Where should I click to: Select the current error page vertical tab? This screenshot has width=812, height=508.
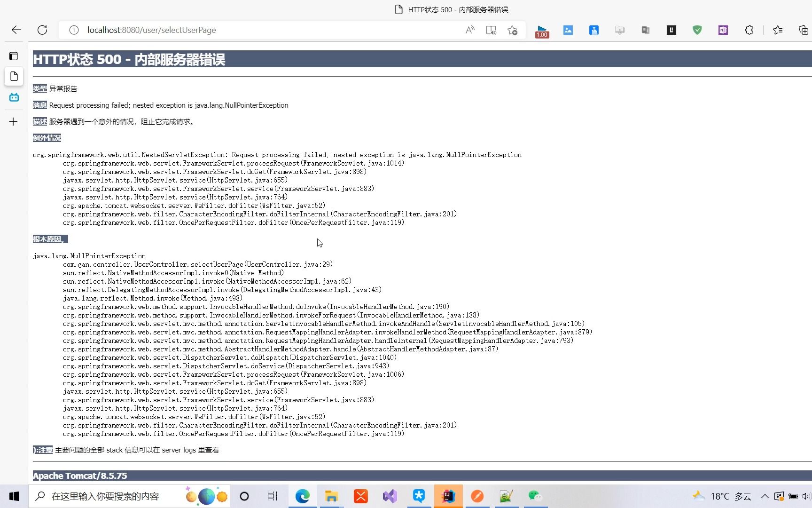14,76
